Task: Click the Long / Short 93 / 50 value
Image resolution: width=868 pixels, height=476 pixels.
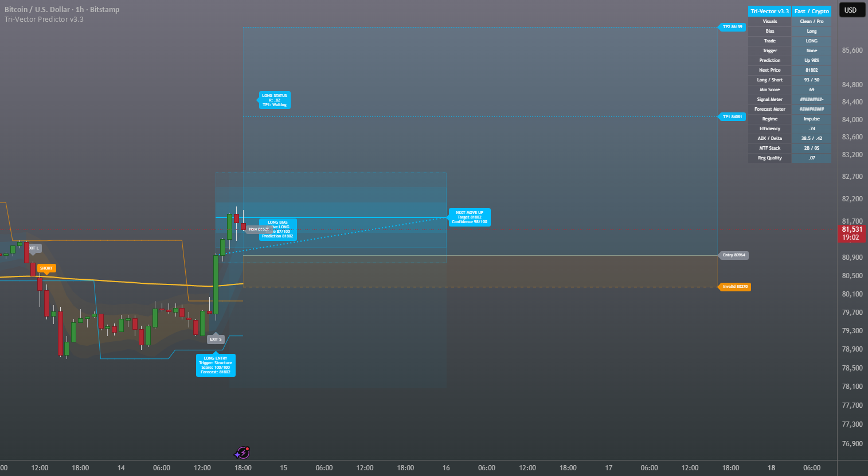Action: 811,80
